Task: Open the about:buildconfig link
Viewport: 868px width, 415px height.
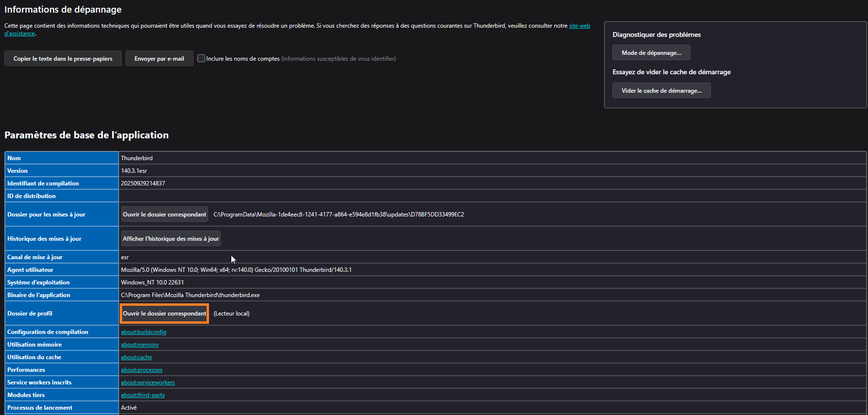Action: pyautogui.click(x=144, y=332)
